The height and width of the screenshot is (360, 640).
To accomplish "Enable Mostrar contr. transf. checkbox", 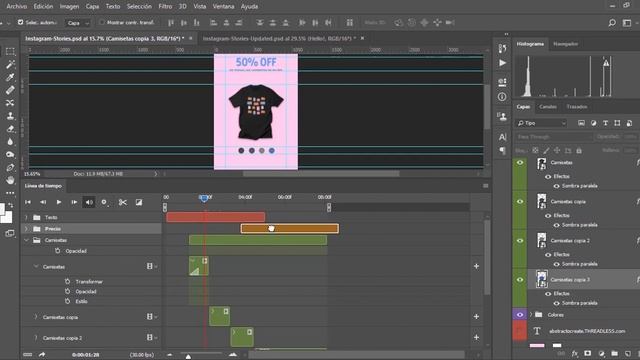I will click(102, 22).
